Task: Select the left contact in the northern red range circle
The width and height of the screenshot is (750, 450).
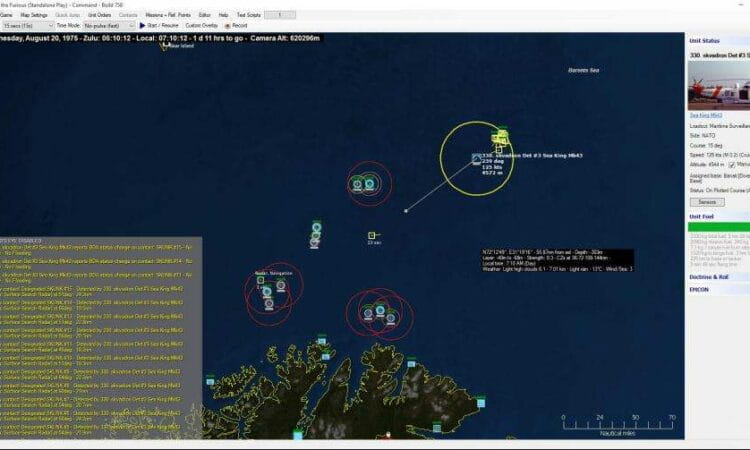Action: [357, 184]
